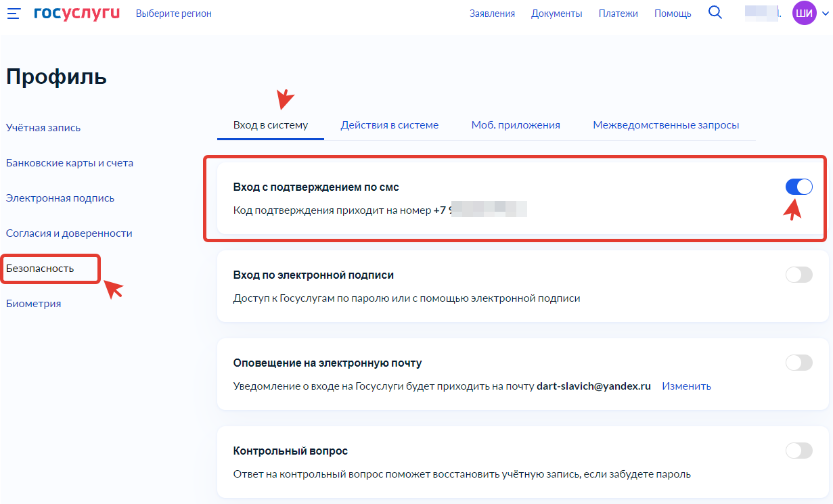Turn on Контрольный вопрос toggle
Image resolution: width=833 pixels, height=504 pixels.
tap(798, 451)
